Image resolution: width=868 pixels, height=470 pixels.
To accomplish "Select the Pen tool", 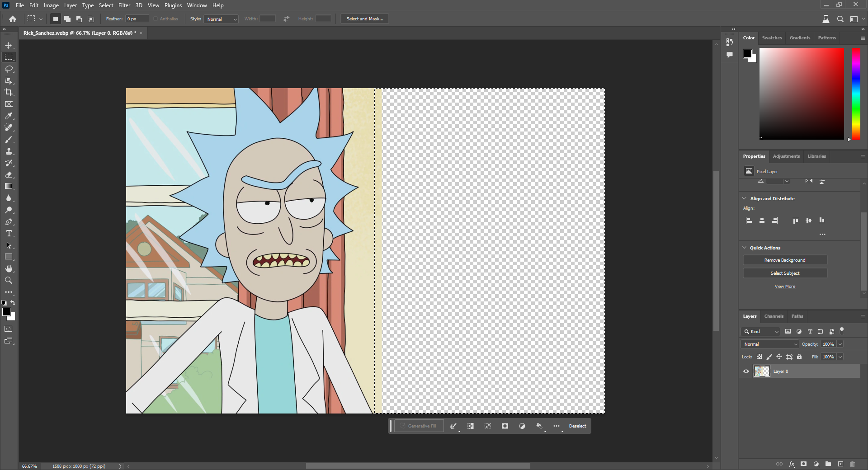I will tap(9, 222).
